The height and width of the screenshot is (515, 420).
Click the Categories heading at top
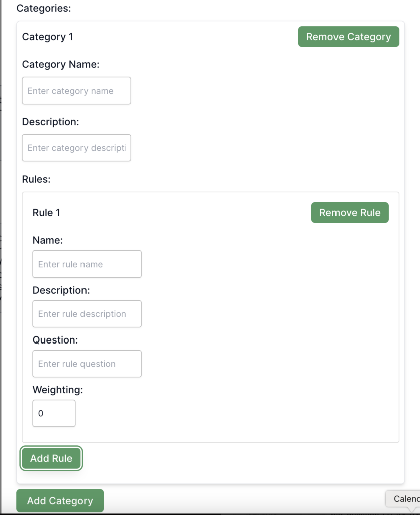point(44,9)
